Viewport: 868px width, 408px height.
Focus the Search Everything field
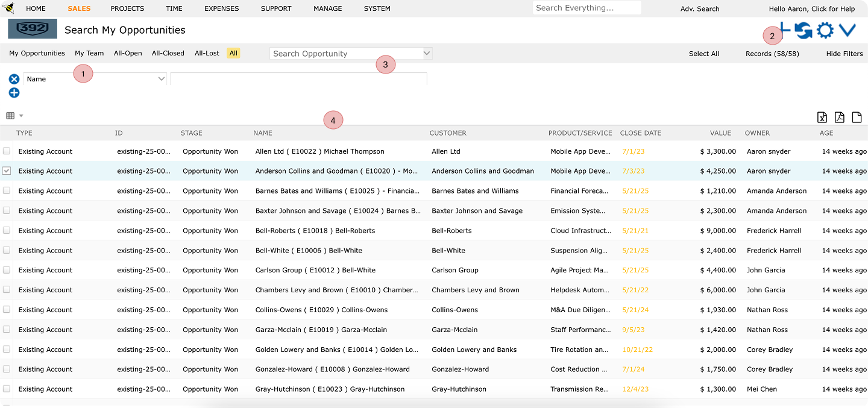(x=587, y=8)
